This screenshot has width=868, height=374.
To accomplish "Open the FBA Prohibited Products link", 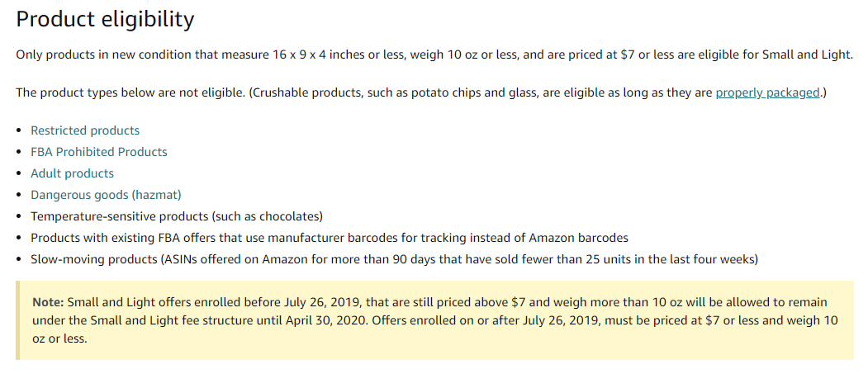I will tap(99, 152).
